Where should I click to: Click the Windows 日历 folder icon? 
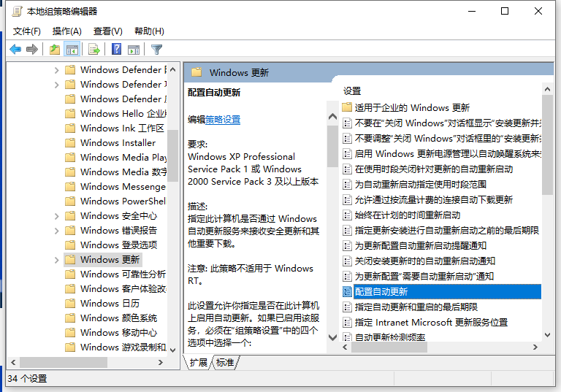tap(70, 303)
